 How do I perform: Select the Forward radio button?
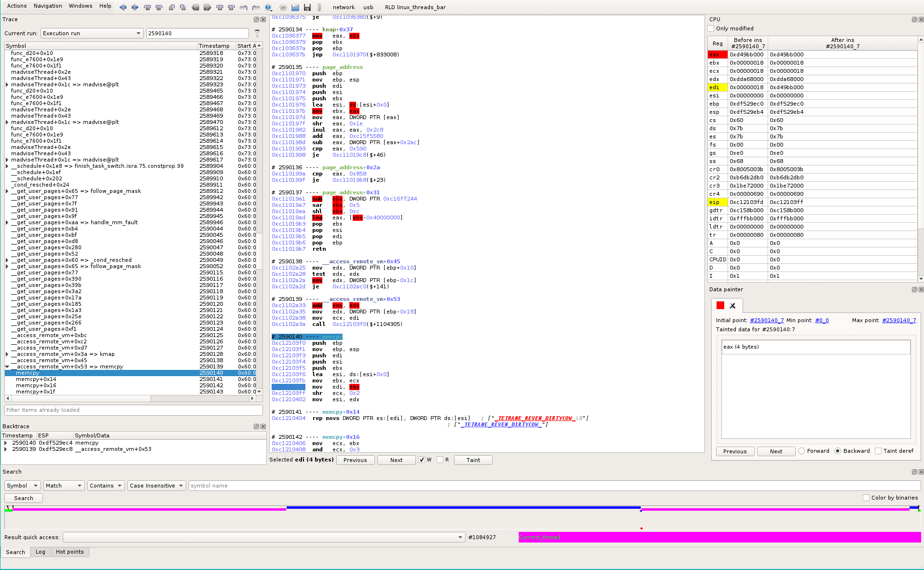[801, 451]
